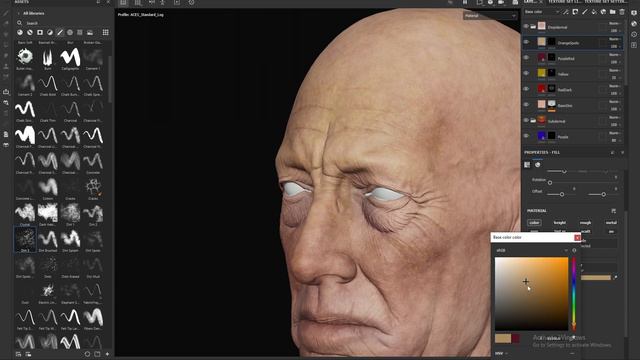Pick color with eyedropper beside base color swatch
This screenshot has width=640, height=360.
pos(616,278)
